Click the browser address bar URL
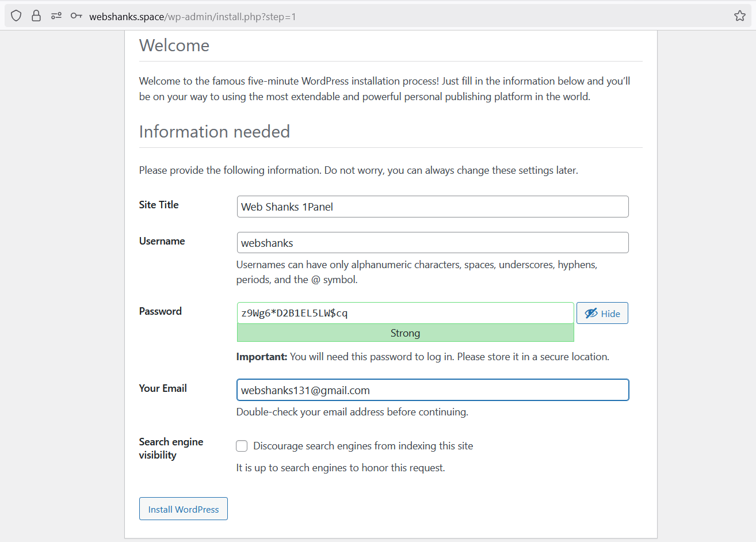Viewport: 756px width, 542px height. [193, 17]
